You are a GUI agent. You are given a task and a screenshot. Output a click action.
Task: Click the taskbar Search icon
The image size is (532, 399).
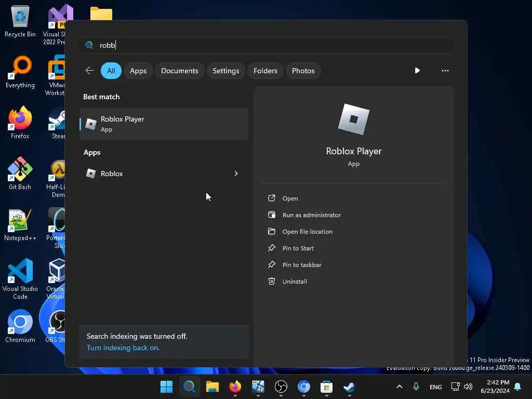[189, 387]
